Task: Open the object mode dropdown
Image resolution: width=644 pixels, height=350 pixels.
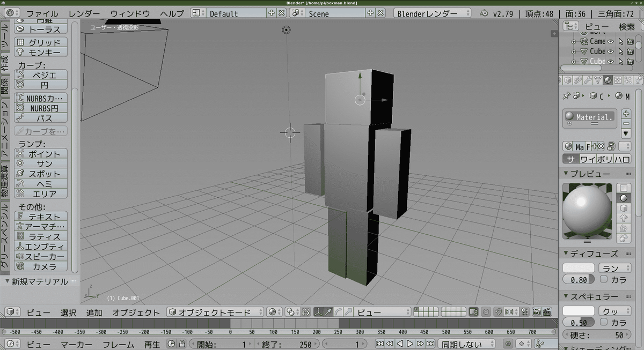Action: click(215, 312)
